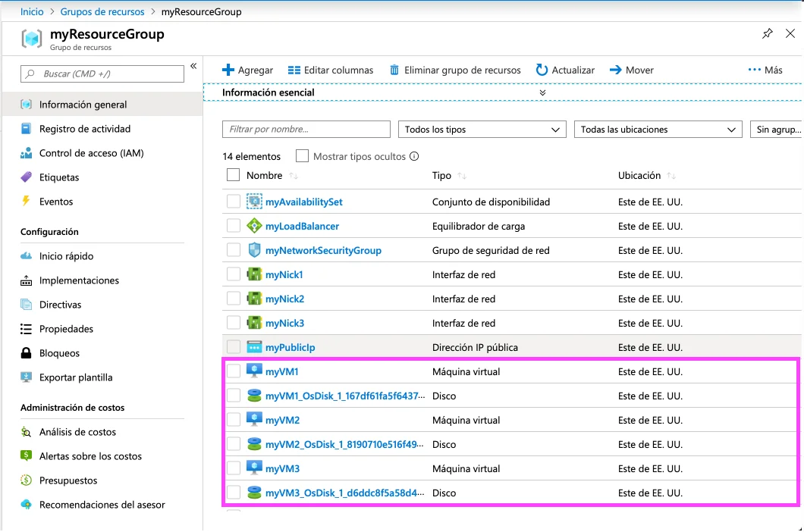Click Editar columnas in the toolbar
This screenshot has height=532, width=804.
(331, 70)
